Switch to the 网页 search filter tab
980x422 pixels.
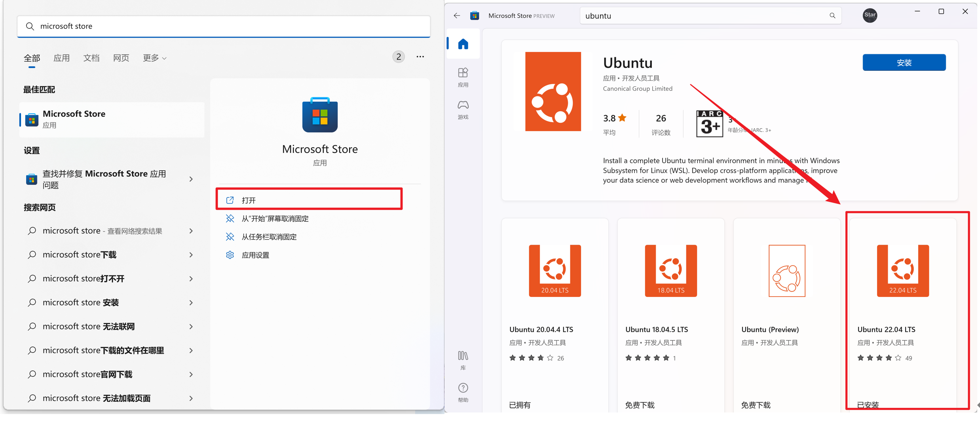121,58
